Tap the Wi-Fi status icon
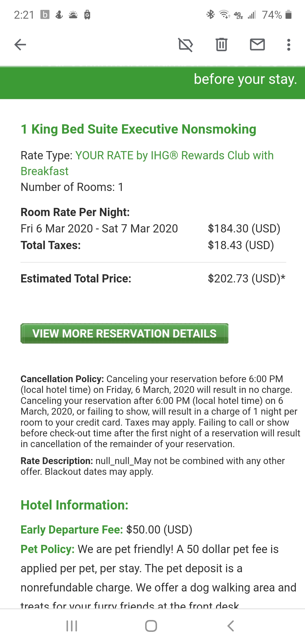Screen dimensions: 305x644 click(x=225, y=14)
